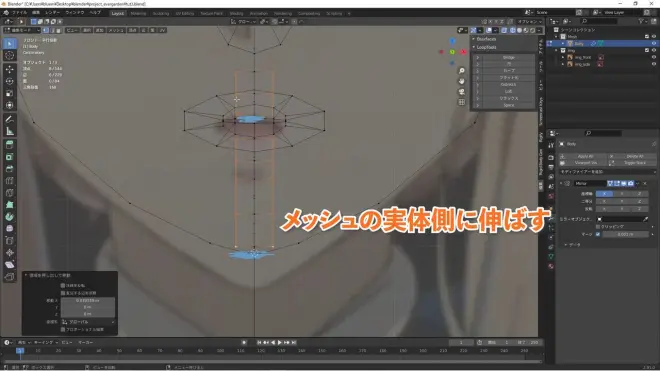Screen dimensions: 660x371
Task: Select the Measure tool in the left toolbar
Action: (x=10, y=131)
